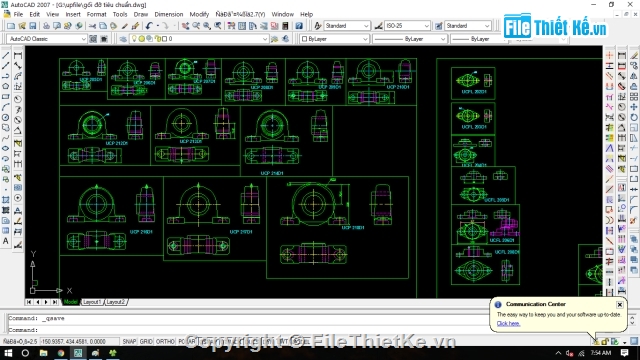
Task: Open the Dimension menu
Action: click(x=169, y=14)
